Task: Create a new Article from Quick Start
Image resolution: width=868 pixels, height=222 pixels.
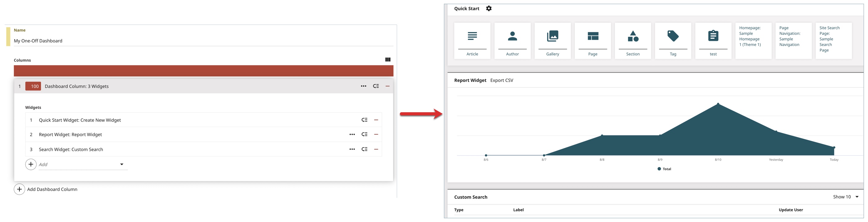Action: [x=472, y=41]
